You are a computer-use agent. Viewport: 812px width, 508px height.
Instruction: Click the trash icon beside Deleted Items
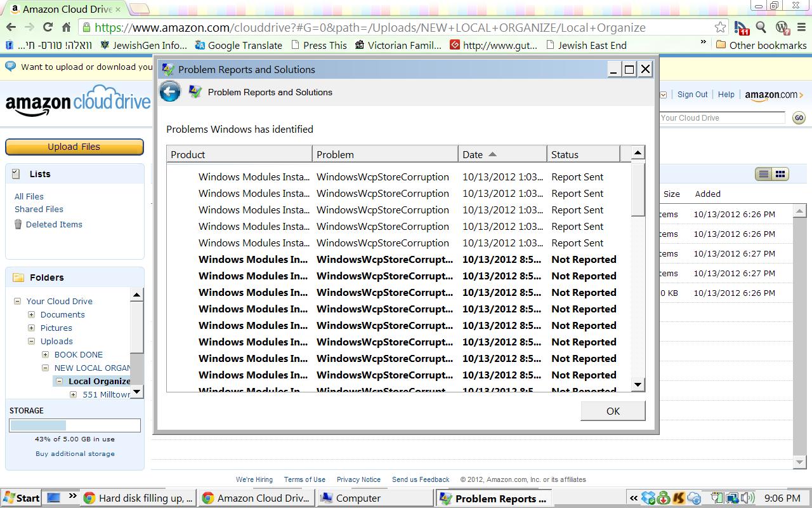[x=18, y=224]
